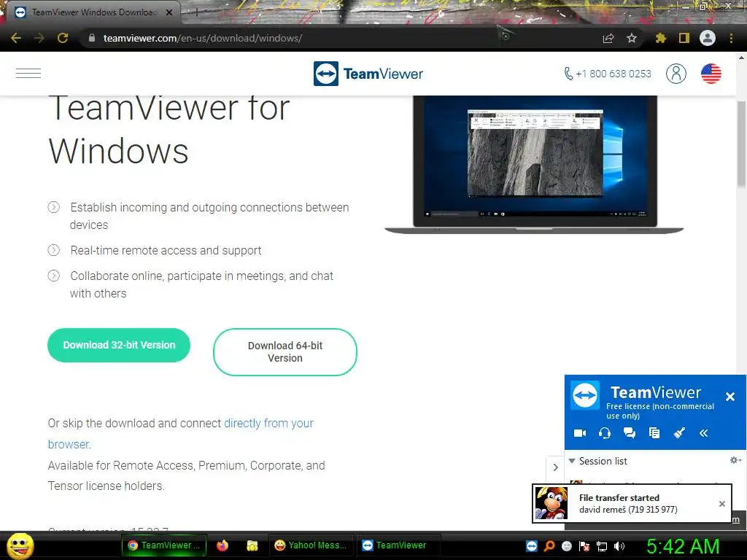The height and width of the screenshot is (560, 747).
Task: Click the page vertical scrollbar thumb
Action: pos(741,144)
